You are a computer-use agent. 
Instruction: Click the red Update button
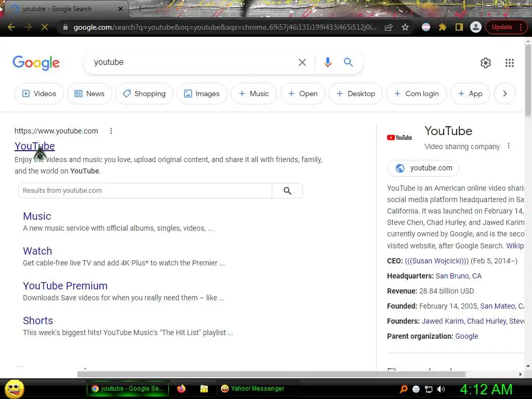(x=502, y=27)
